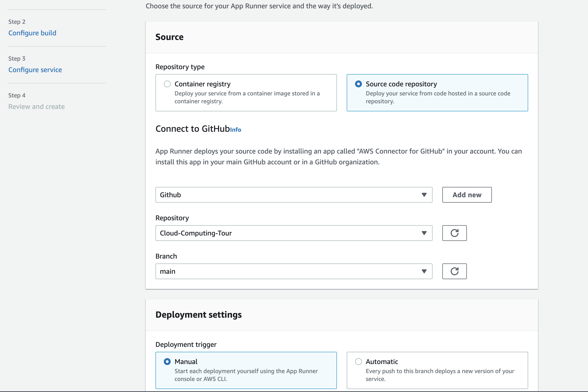Click Review and create step
588x392 pixels.
tap(37, 106)
